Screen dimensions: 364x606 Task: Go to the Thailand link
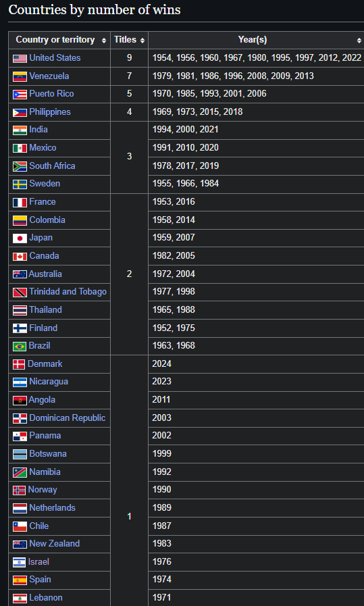tap(46, 309)
